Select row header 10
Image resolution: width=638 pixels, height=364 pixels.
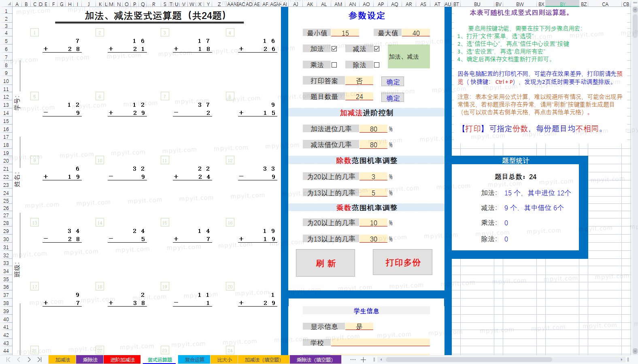tap(6, 81)
